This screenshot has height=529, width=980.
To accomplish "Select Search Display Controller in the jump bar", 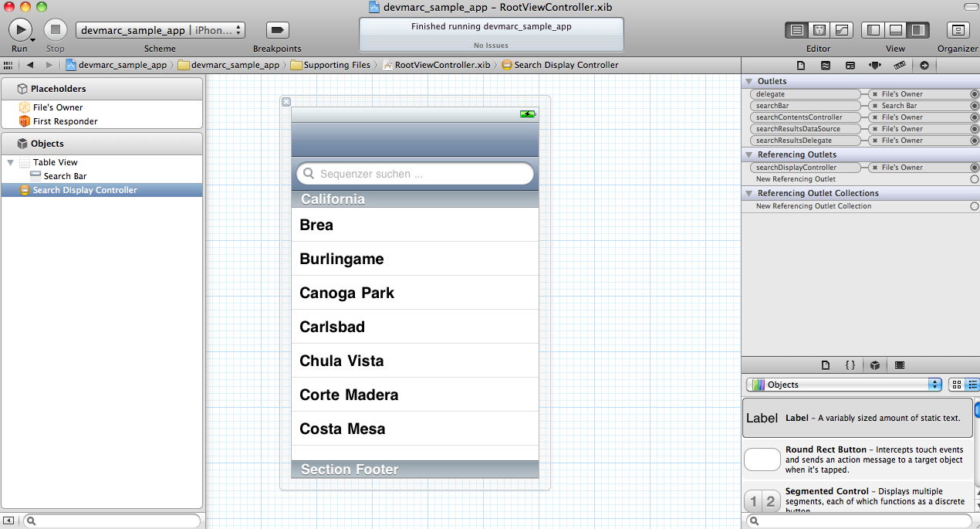I will point(566,65).
